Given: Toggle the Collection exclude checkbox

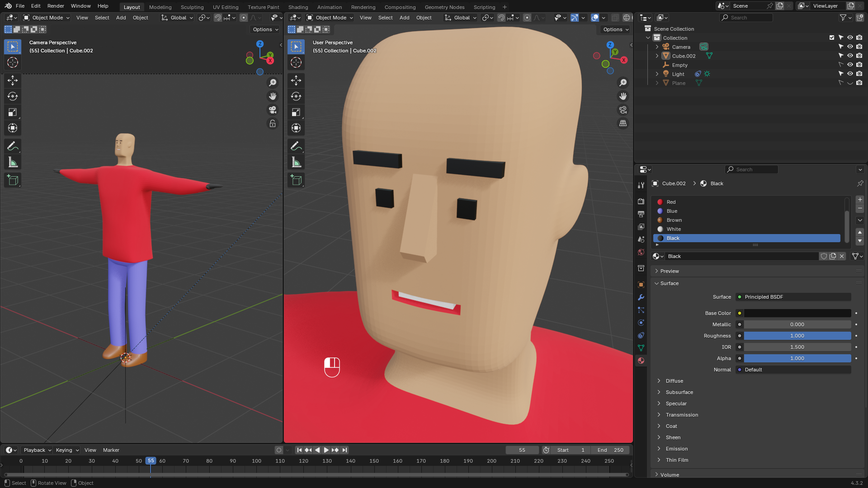Looking at the screenshot, I should coord(832,38).
